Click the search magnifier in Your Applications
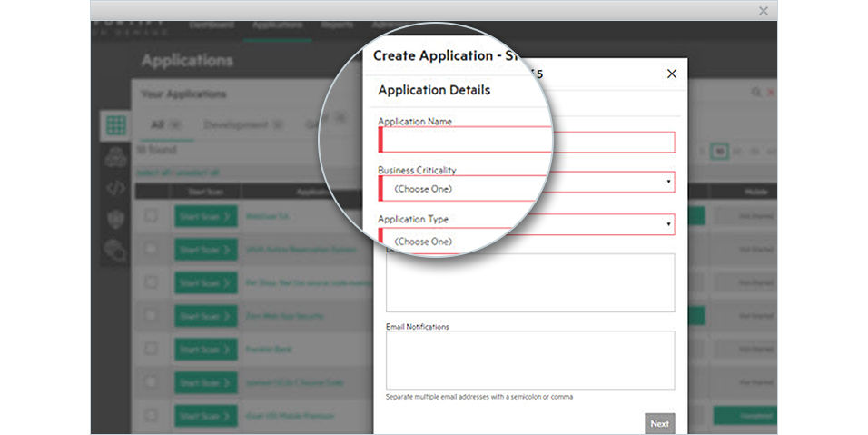868x435 pixels. click(755, 93)
